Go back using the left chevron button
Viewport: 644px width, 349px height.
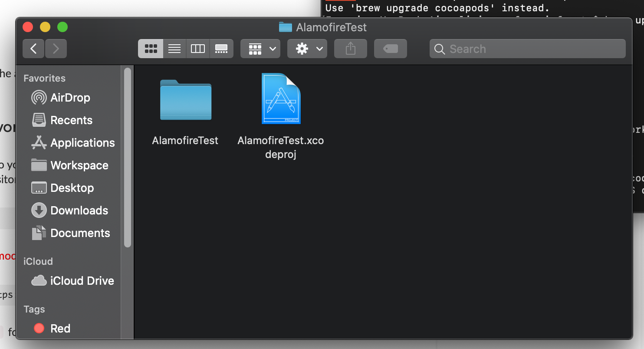tap(33, 49)
